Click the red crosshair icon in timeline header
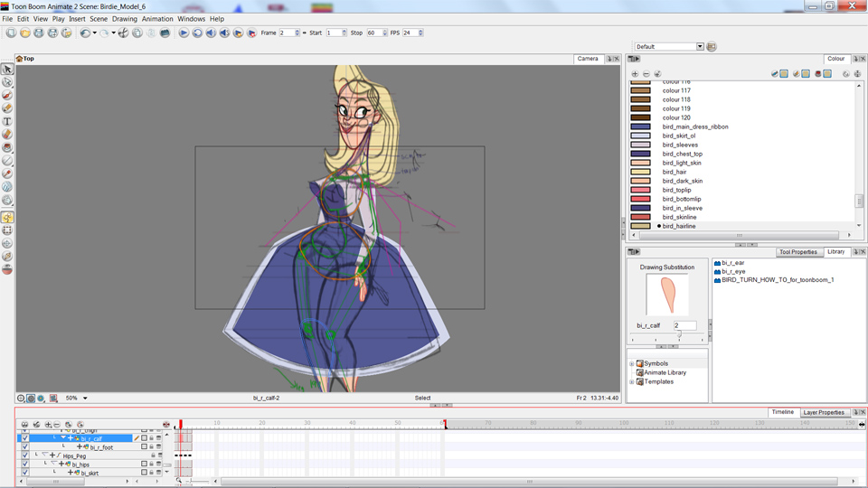Image resolution: width=868 pixels, height=488 pixels. pyautogui.click(x=166, y=425)
